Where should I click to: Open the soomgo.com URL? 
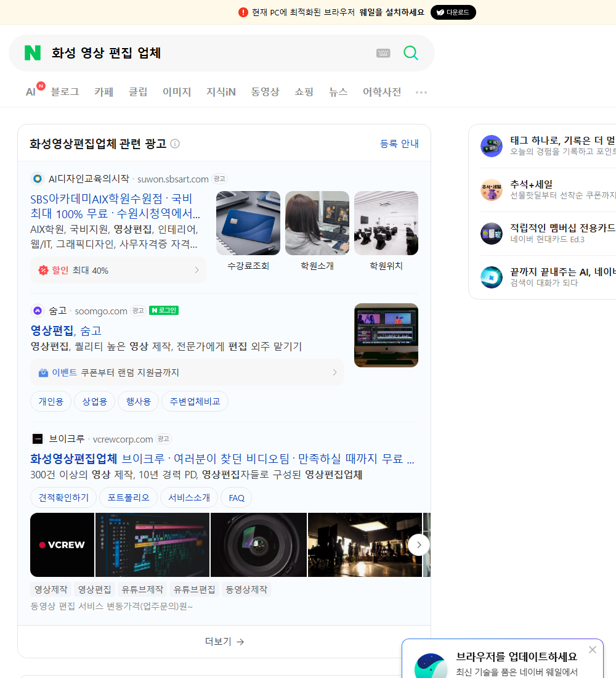(101, 311)
